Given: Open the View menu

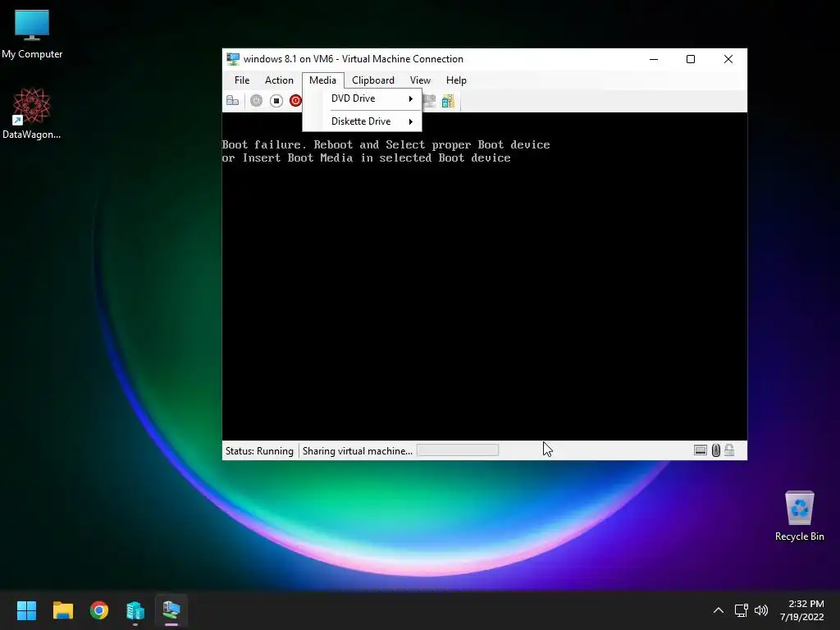Looking at the screenshot, I should pyautogui.click(x=420, y=80).
